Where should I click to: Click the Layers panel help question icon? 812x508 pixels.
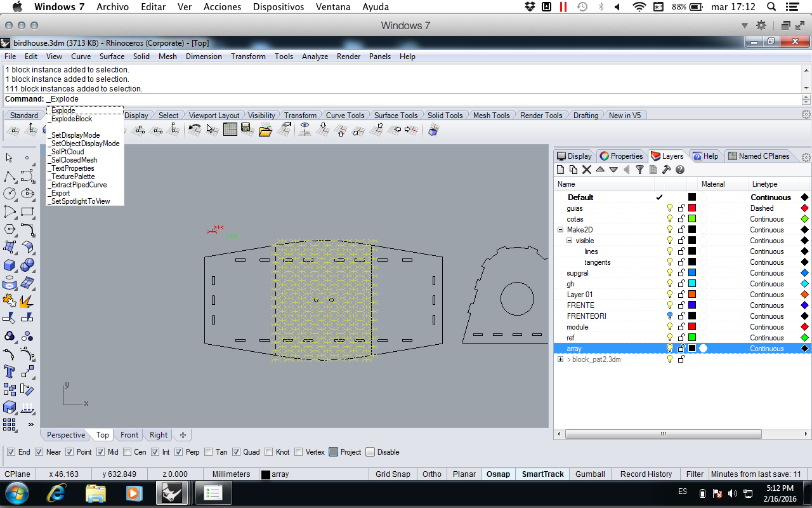click(x=680, y=170)
